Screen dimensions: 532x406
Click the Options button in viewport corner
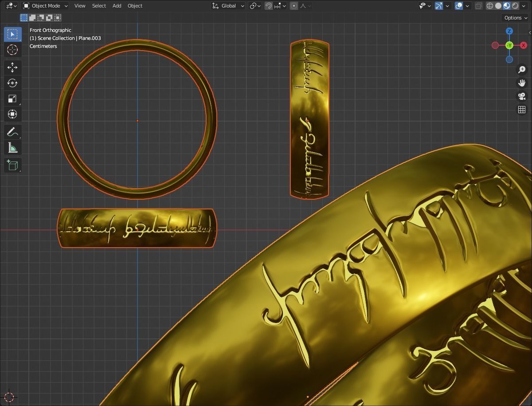(x=514, y=18)
